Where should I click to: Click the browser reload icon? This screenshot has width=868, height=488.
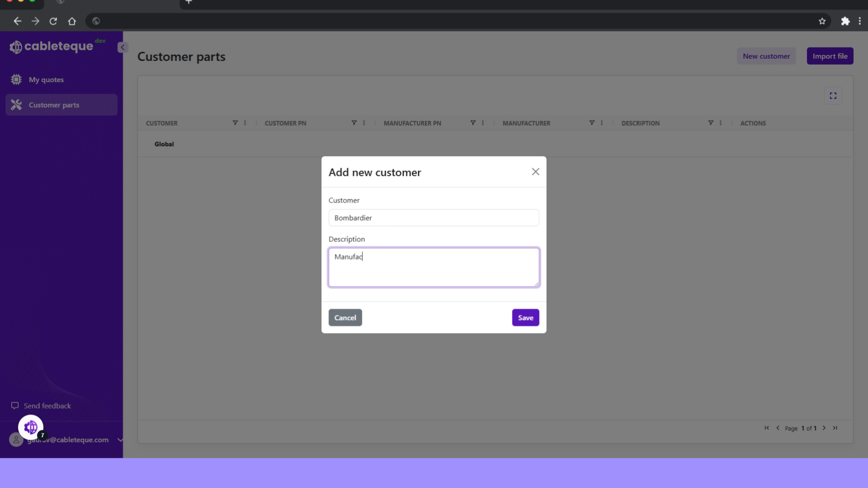pyautogui.click(x=53, y=21)
